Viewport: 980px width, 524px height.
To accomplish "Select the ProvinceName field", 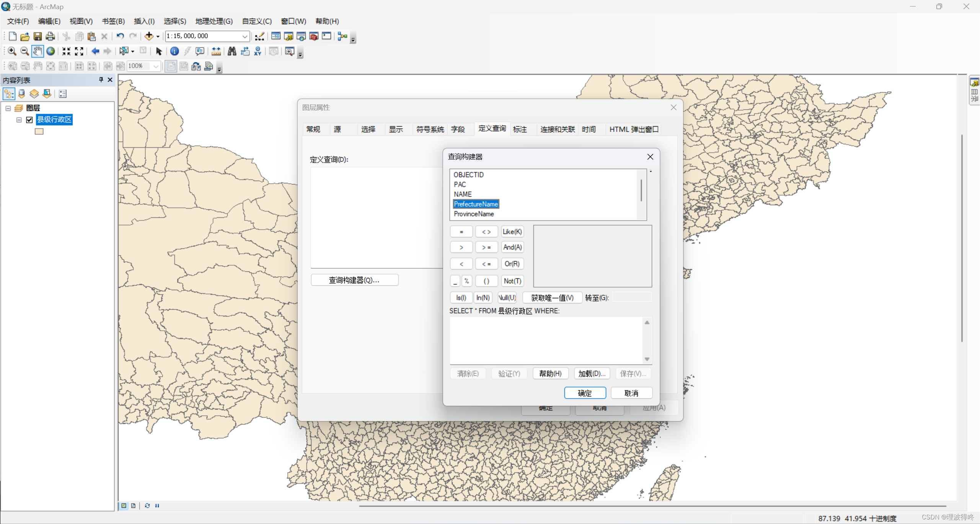I will pyautogui.click(x=473, y=214).
